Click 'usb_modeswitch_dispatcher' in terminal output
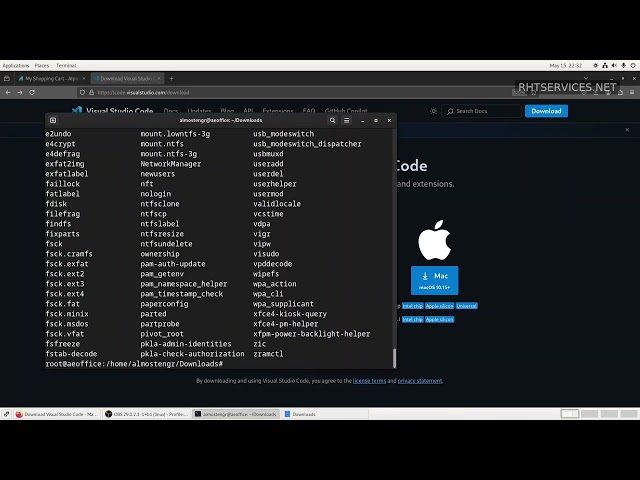The width and height of the screenshot is (640, 480). 307,144
